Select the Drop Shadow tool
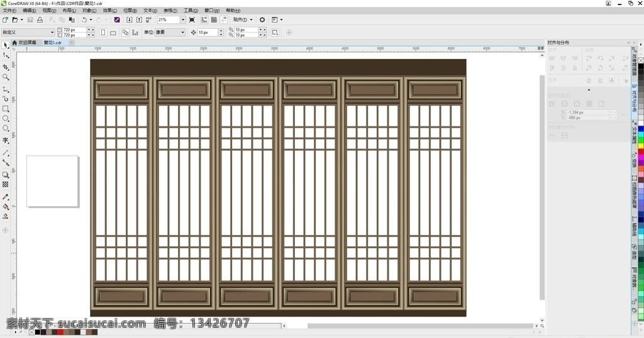This screenshot has height=338, width=644. coord(5,175)
